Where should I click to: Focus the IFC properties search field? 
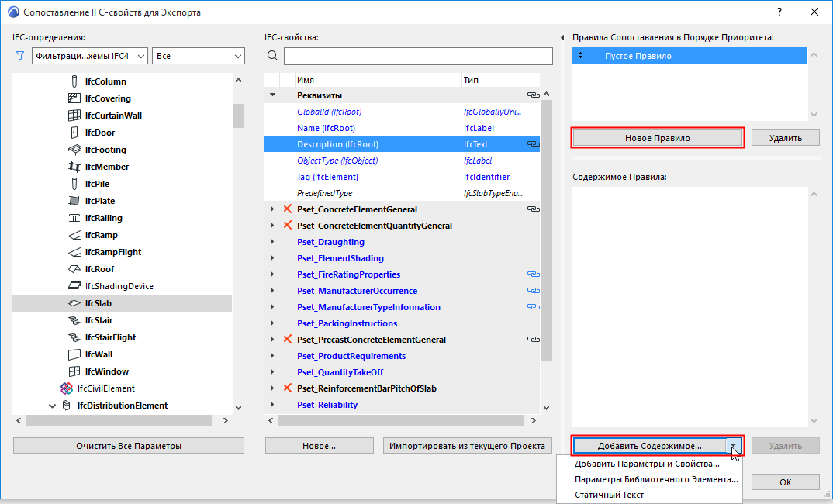[x=418, y=56]
